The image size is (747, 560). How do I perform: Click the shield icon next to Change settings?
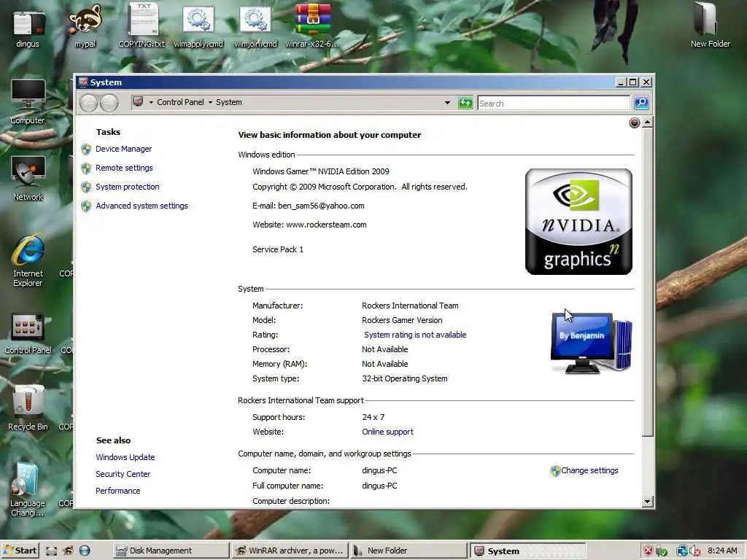coord(555,471)
